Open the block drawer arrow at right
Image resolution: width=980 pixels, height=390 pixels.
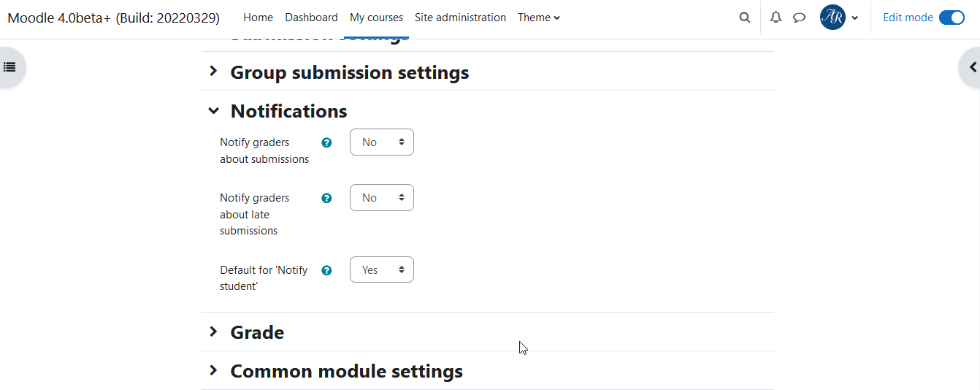point(972,67)
